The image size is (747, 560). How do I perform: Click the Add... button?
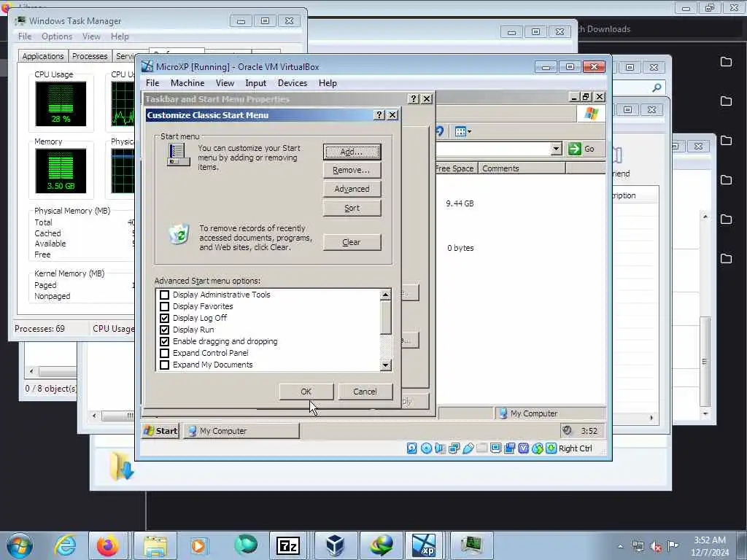pyautogui.click(x=352, y=152)
